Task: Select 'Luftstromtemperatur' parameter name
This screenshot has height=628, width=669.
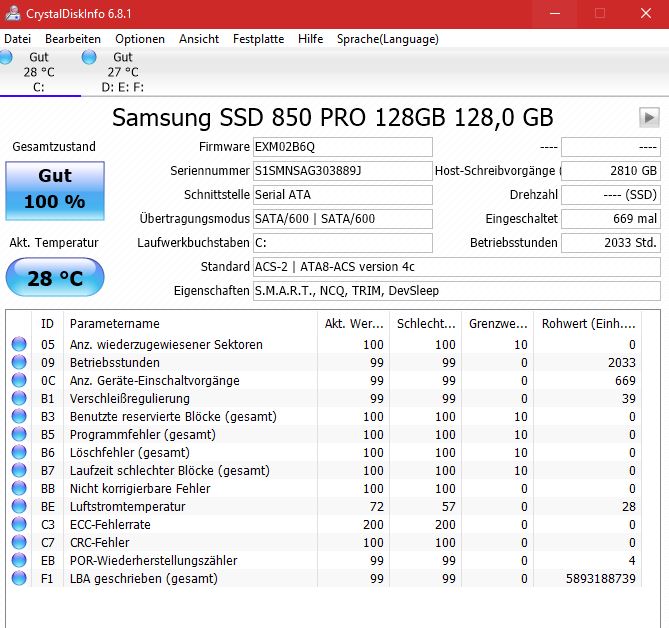Action: pos(128,506)
